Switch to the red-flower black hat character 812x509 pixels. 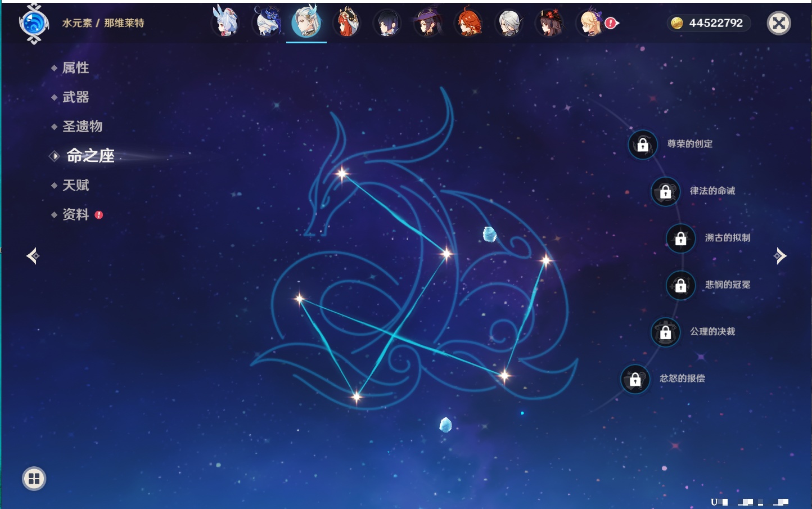549,23
